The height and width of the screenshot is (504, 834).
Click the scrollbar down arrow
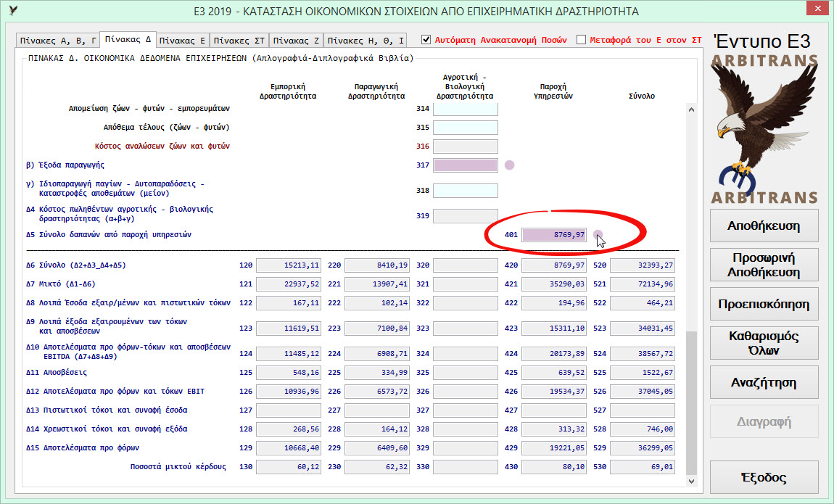pos(691,481)
